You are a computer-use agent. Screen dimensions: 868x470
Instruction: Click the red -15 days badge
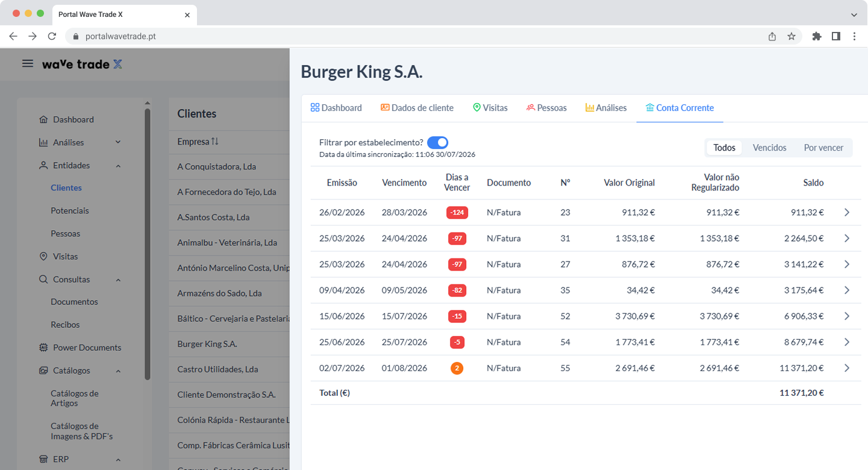457,316
